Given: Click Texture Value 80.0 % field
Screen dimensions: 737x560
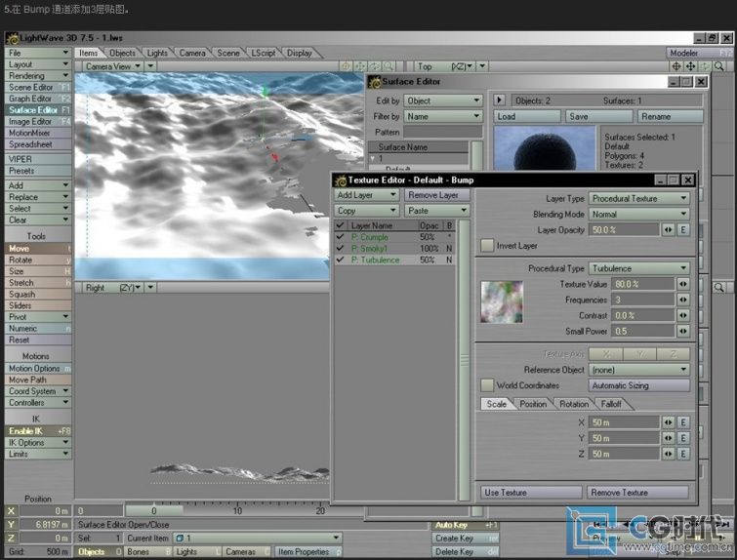Looking at the screenshot, I should click(642, 284).
